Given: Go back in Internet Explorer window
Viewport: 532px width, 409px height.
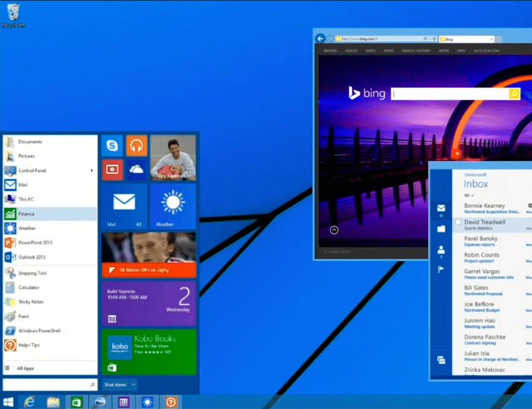Looking at the screenshot, I should [320, 39].
